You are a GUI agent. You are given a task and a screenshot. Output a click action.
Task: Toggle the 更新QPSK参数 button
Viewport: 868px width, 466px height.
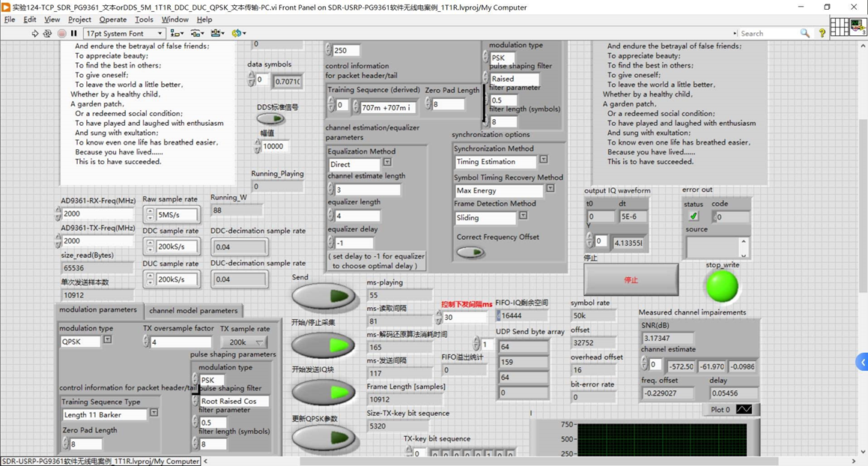[x=324, y=438]
